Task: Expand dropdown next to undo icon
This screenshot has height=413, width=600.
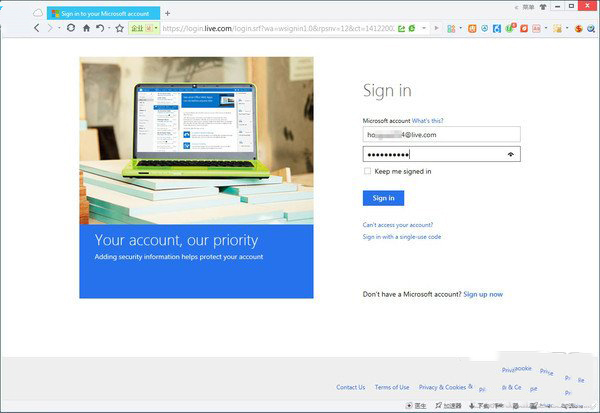Action: tap(109, 28)
